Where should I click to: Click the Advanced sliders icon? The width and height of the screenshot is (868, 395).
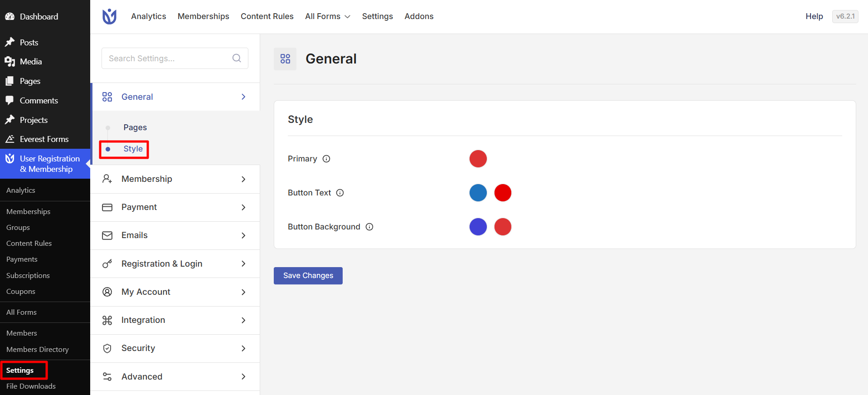[107, 376]
